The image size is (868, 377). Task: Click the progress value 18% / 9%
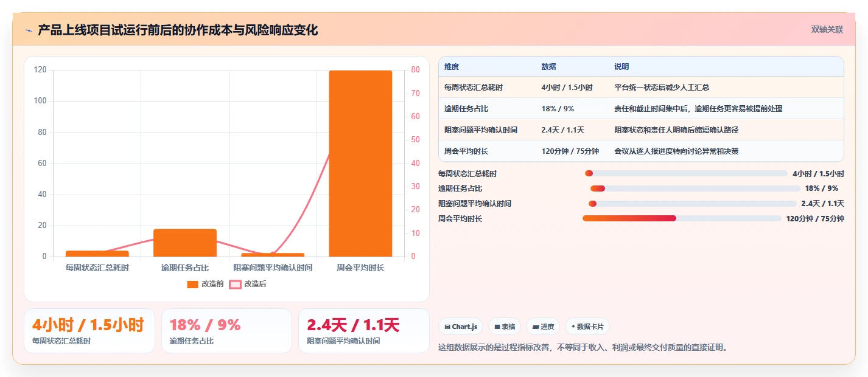821,188
